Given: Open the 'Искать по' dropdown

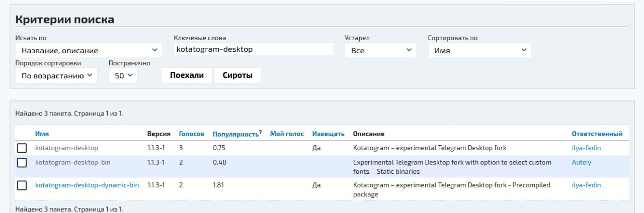Looking at the screenshot, I should 89,50.
